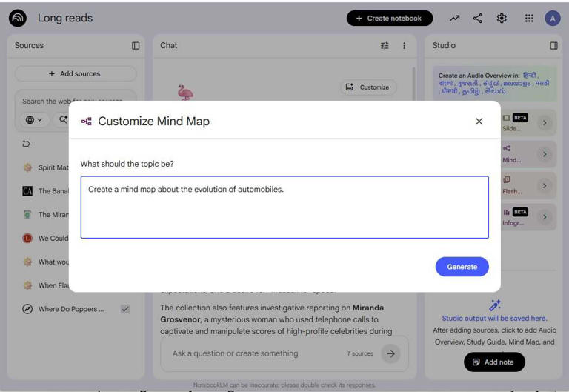The image size is (569, 392).
Task: Expand the Slide deck tile arrow
Action: (545, 123)
